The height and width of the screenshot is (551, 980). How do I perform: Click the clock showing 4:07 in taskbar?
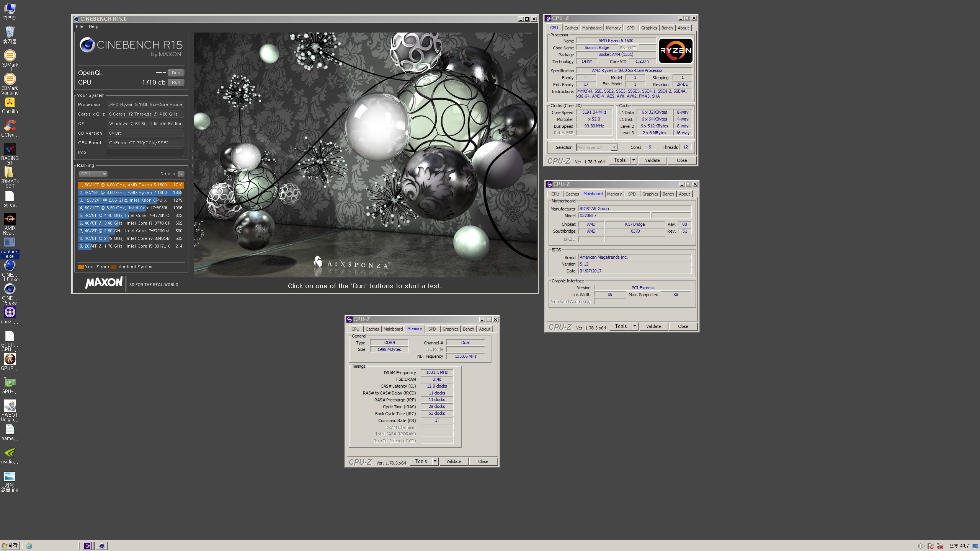(959, 546)
